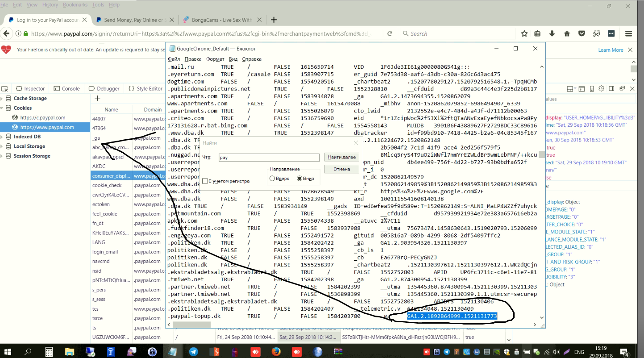
Task: Click Notepad vertical scrollbar thumb
Action: 542,154
